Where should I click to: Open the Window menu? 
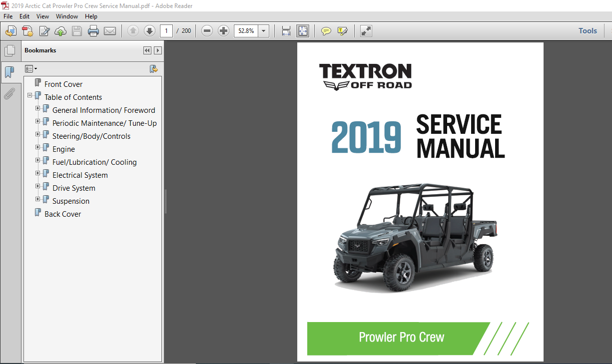click(67, 16)
